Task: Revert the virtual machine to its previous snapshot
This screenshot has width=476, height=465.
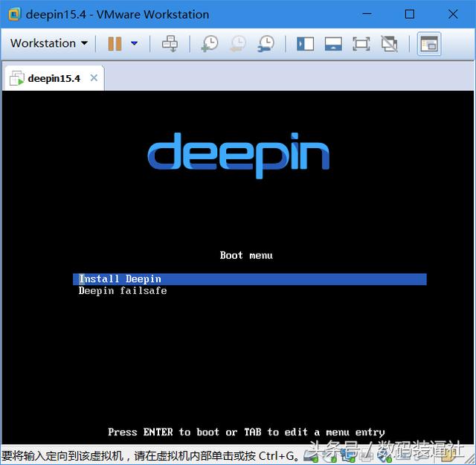Action: coord(238,43)
